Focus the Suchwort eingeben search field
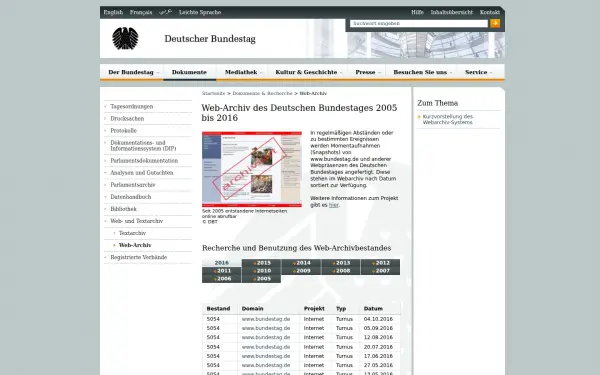 [419, 23]
